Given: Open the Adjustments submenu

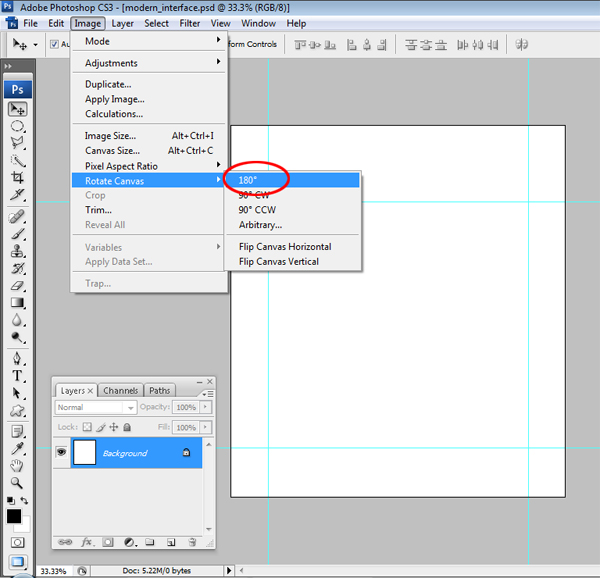Looking at the screenshot, I should click(149, 63).
